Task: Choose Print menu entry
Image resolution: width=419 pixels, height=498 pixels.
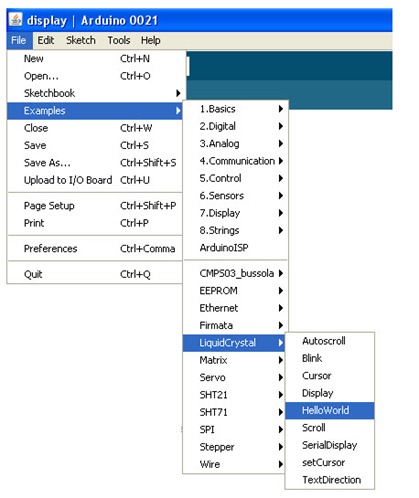Action: (95, 223)
